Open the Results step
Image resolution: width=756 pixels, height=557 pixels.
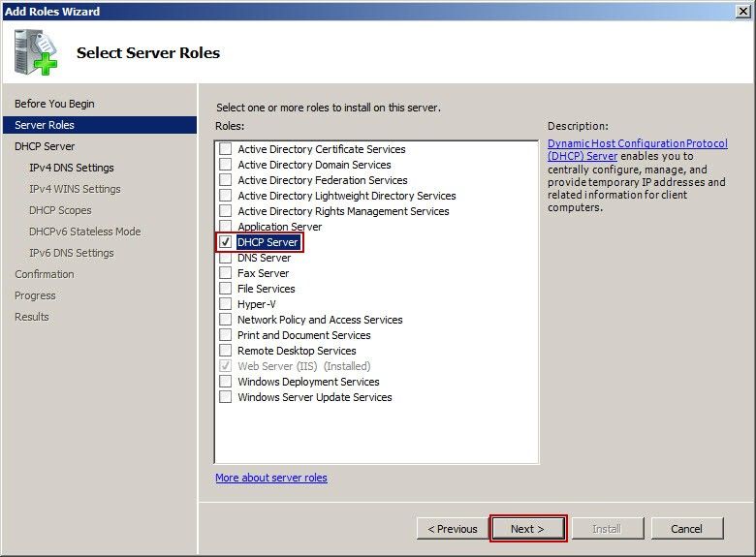[x=32, y=317]
